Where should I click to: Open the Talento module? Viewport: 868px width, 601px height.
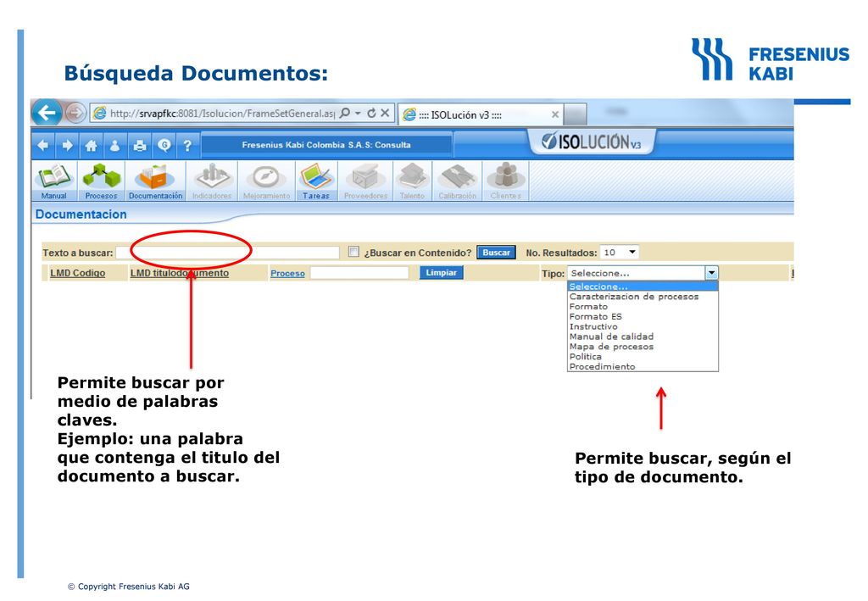pyautogui.click(x=413, y=181)
